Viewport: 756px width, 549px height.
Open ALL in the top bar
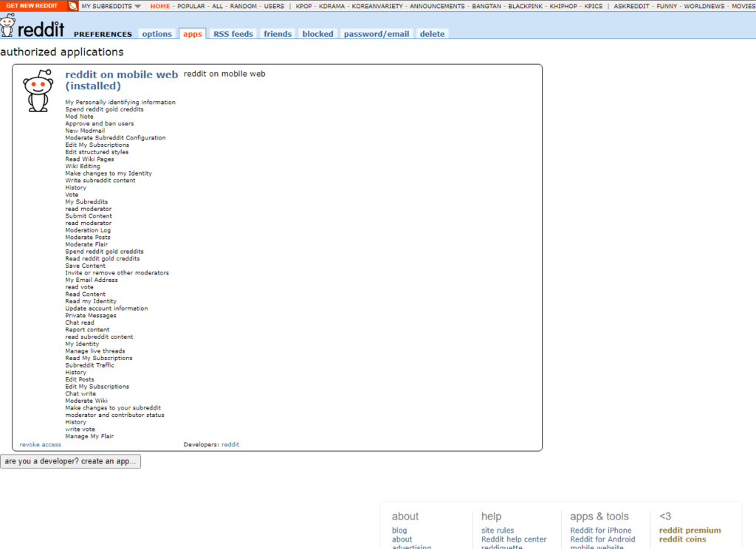[x=218, y=6]
